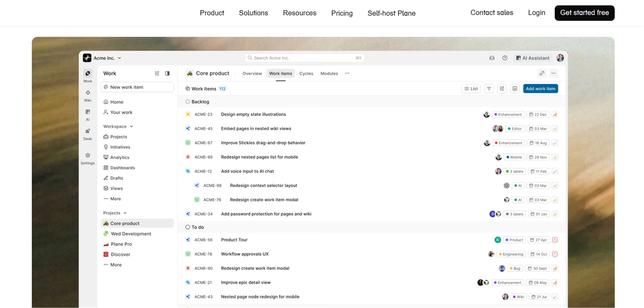The image size is (644, 308).
Task: Click the type icon for ACME-89
Action: pyautogui.click(x=188, y=157)
